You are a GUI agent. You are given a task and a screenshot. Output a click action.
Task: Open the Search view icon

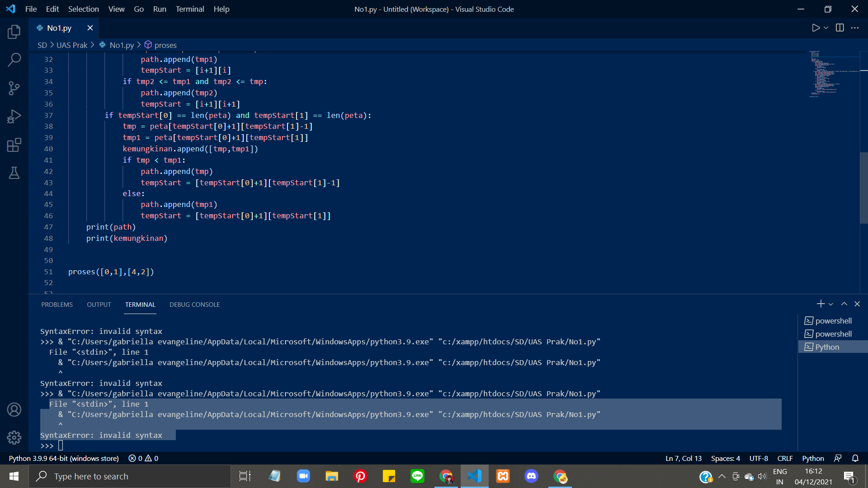click(14, 60)
